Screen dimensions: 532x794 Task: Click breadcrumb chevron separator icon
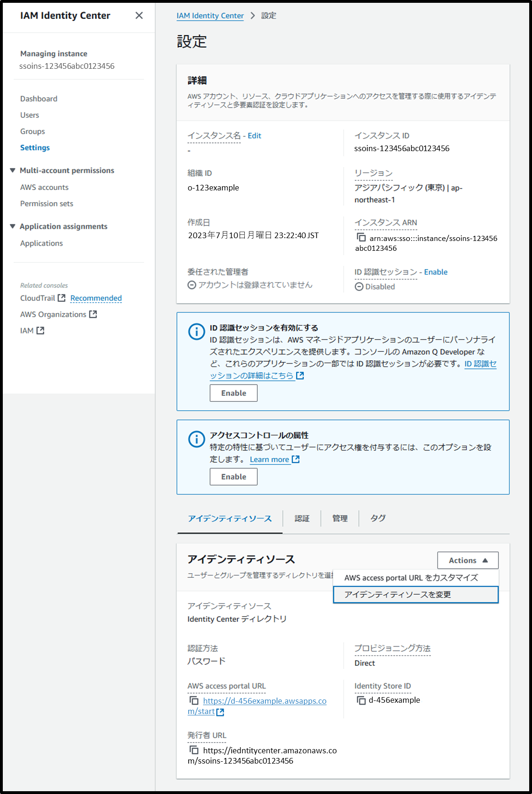click(253, 16)
